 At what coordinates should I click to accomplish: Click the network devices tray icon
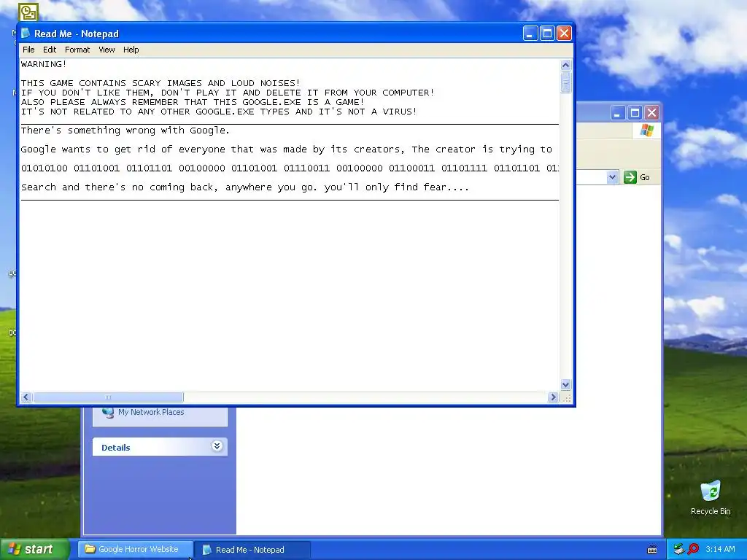coord(679,550)
